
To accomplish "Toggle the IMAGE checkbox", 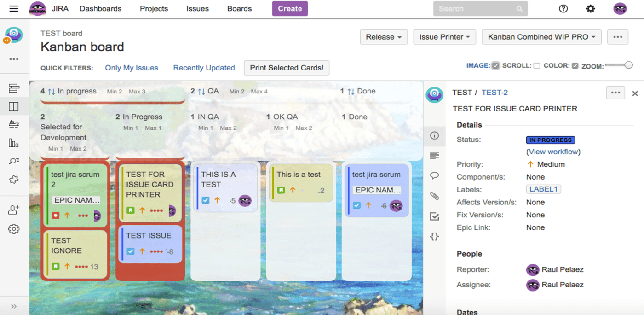I will 495,66.
